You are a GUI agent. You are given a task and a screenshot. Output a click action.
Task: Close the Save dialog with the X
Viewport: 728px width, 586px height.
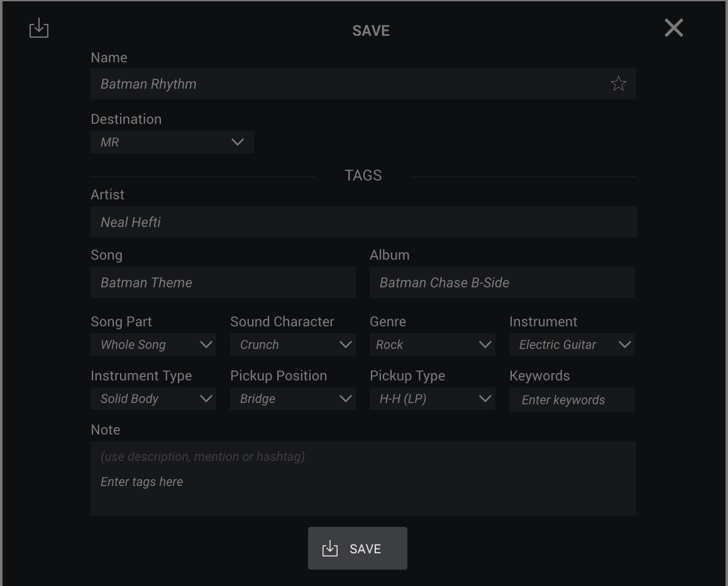click(x=674, y=28)
